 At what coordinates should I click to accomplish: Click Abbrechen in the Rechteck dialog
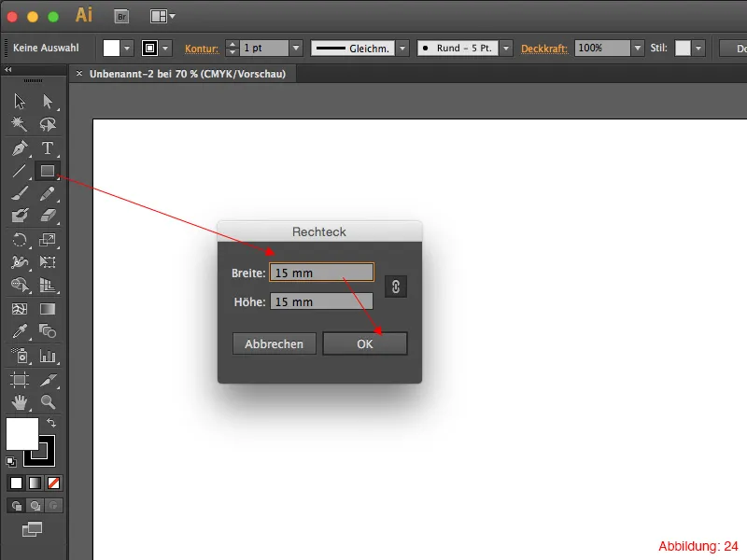tap(274, 343)
